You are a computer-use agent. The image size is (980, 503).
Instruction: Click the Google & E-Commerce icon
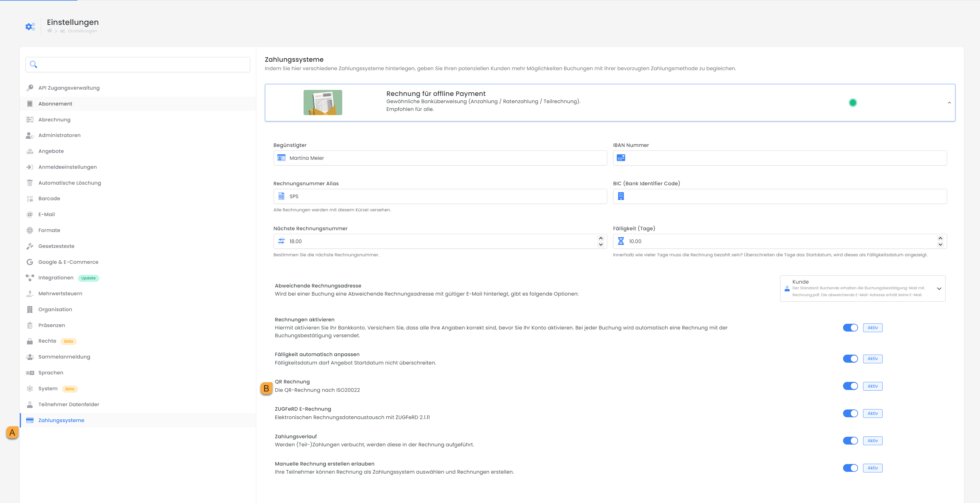(30, 262)
